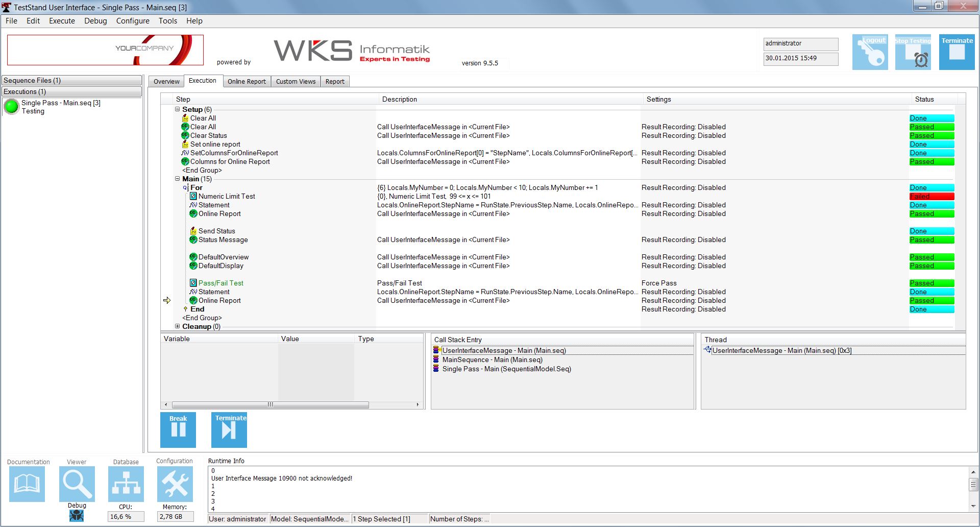Click the Settings column header
The height and width of the screenshot is (527, 980).
pos(777,99)
